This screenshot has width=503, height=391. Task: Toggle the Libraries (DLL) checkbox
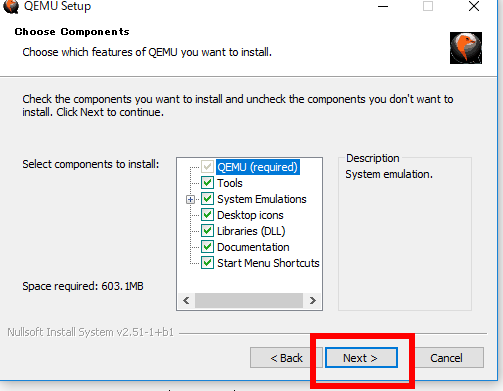click(x=207, y=231)
